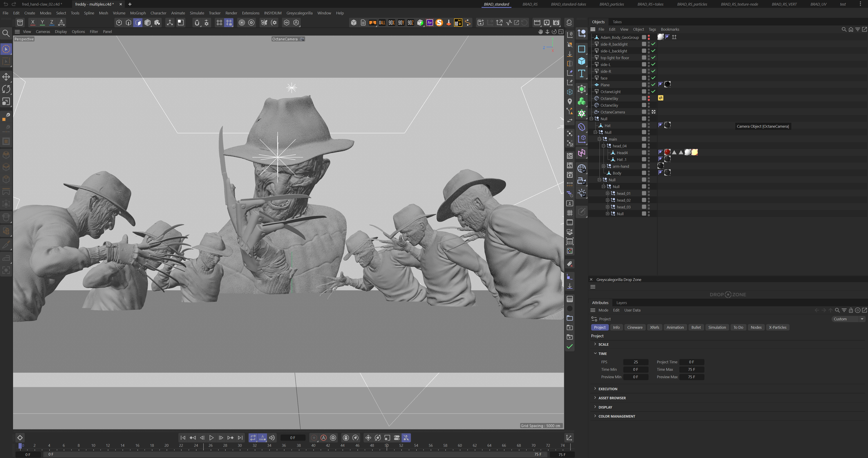Click the timeline sound speaker icon

pyautogui.click(x=272, y=438)
